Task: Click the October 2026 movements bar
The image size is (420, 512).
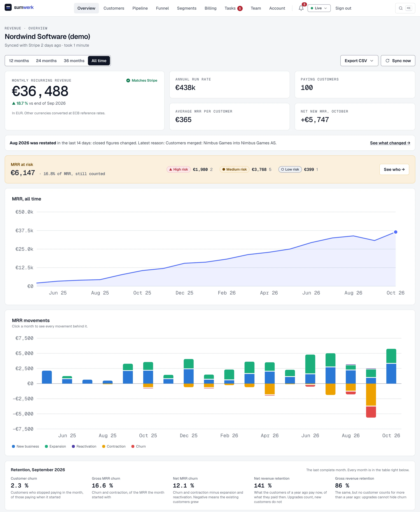Action: [391, 366]
